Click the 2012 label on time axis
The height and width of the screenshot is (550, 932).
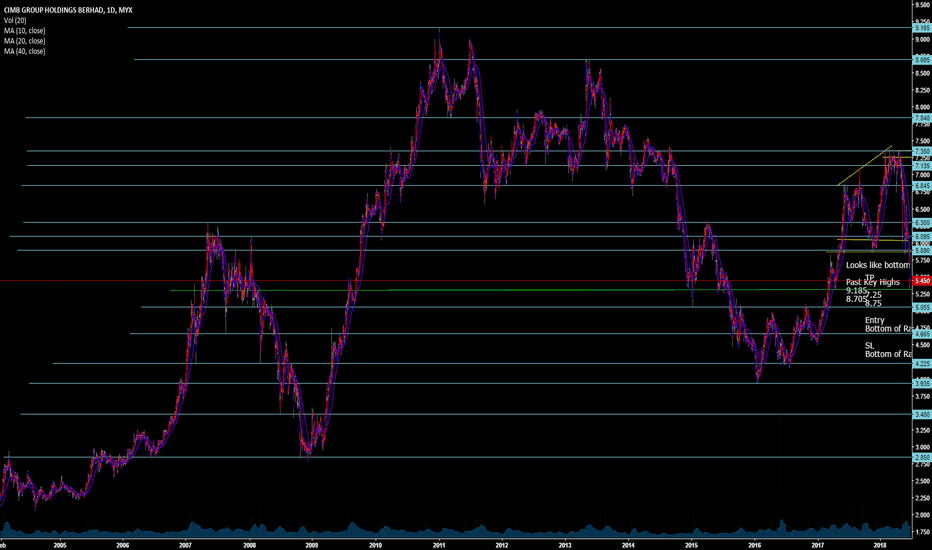(x=502, y=545)
